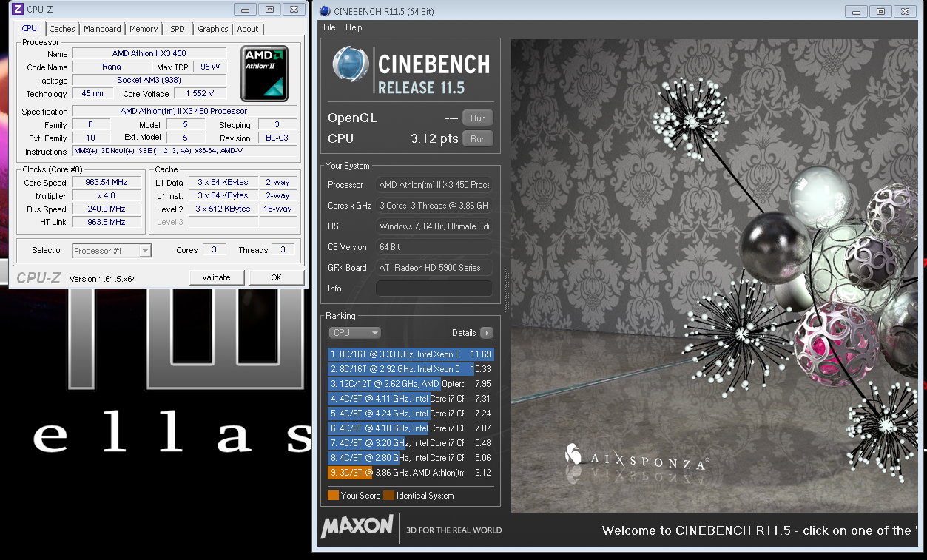Click the Cinebench title bar icon
The image size is (927, 560).
click(x=325, y=10)
